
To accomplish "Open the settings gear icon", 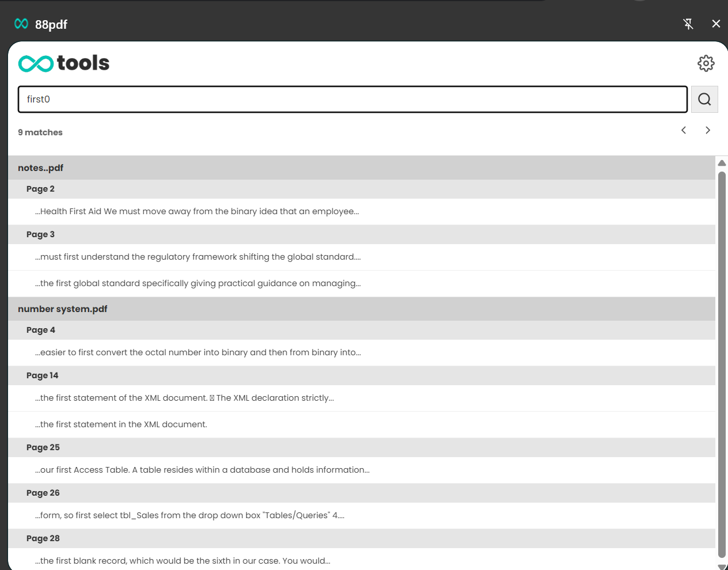I will (x=706, y=63).
